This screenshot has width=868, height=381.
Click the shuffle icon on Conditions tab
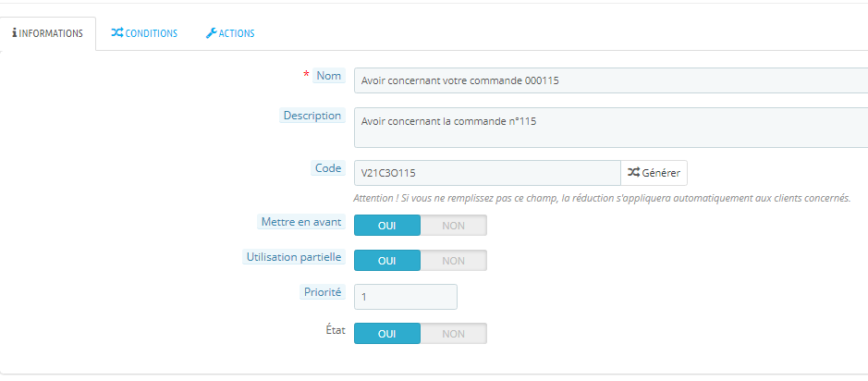(116, 33)
